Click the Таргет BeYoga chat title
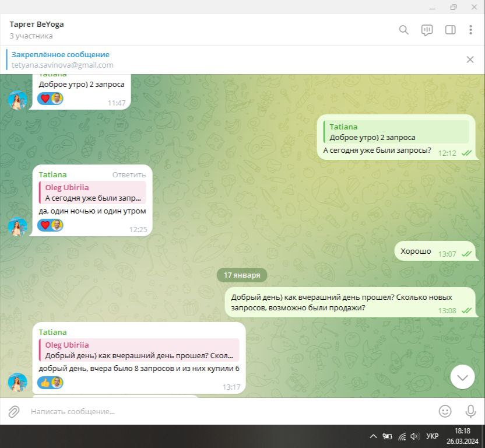 point(37,24)
